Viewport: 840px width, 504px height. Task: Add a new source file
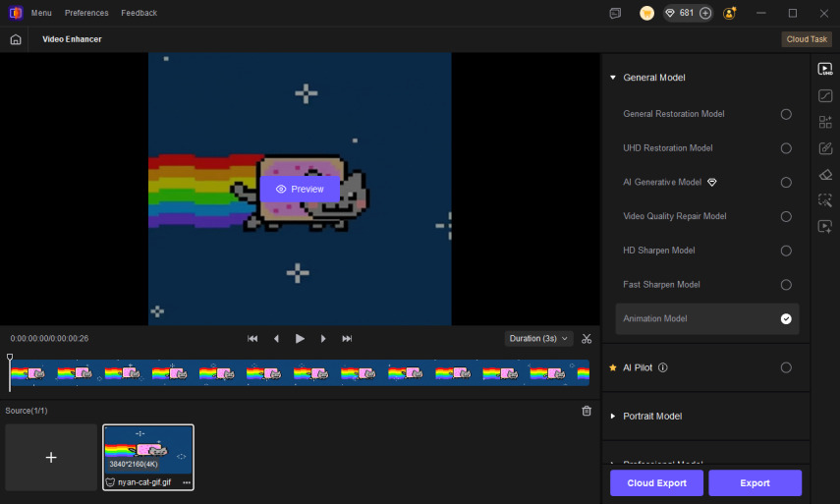[51, 458]
